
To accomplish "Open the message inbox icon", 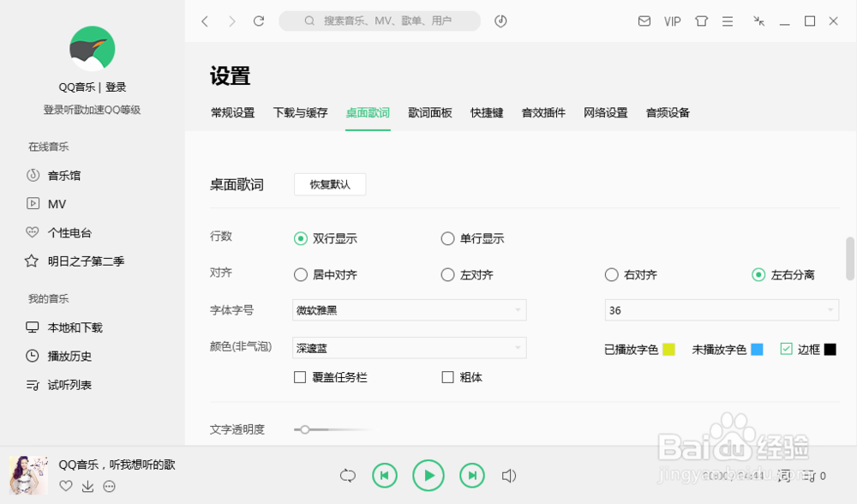I will [x=644, y=21].
